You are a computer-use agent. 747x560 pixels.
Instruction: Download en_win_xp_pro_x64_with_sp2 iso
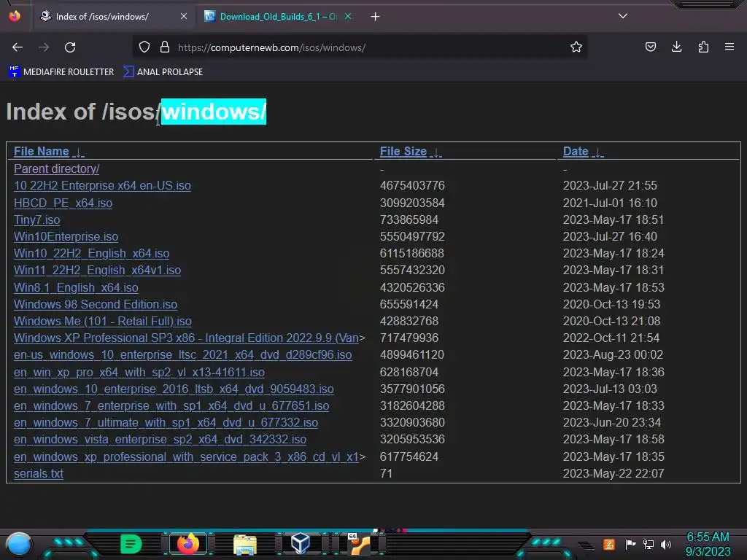139,373
